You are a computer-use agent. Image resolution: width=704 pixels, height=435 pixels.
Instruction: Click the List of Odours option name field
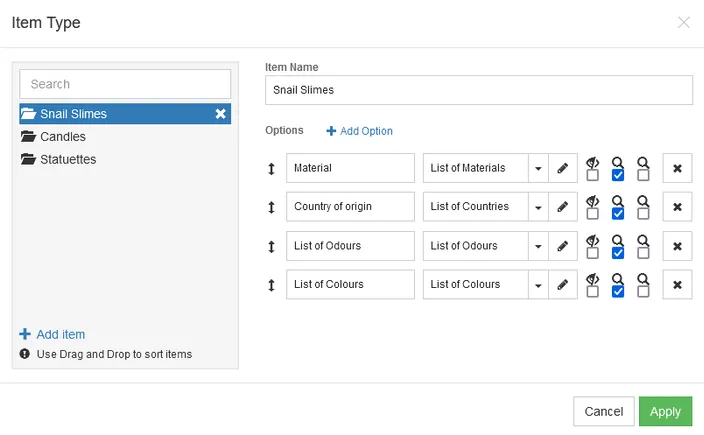click(x=350, y=246)
